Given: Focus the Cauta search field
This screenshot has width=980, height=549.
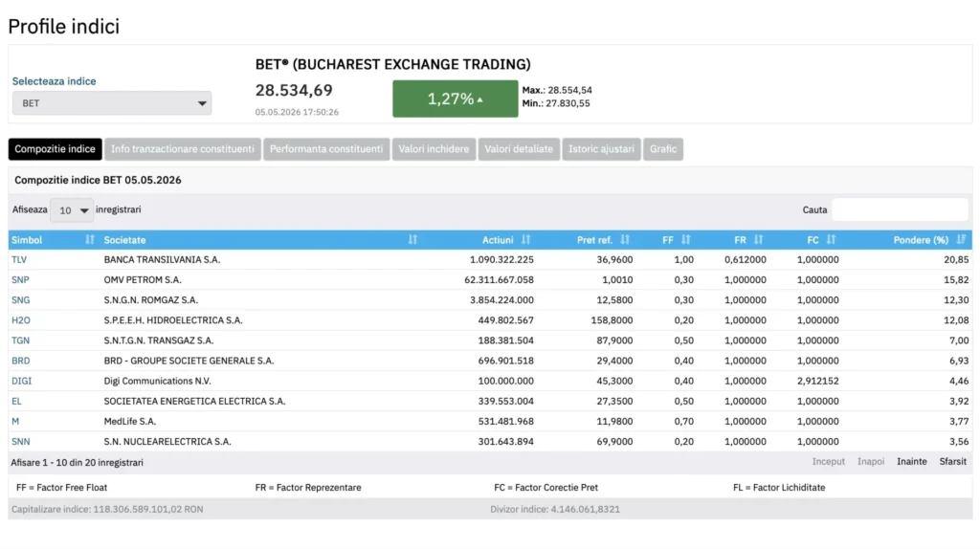Looking at the screenshot, I should 900,209.
